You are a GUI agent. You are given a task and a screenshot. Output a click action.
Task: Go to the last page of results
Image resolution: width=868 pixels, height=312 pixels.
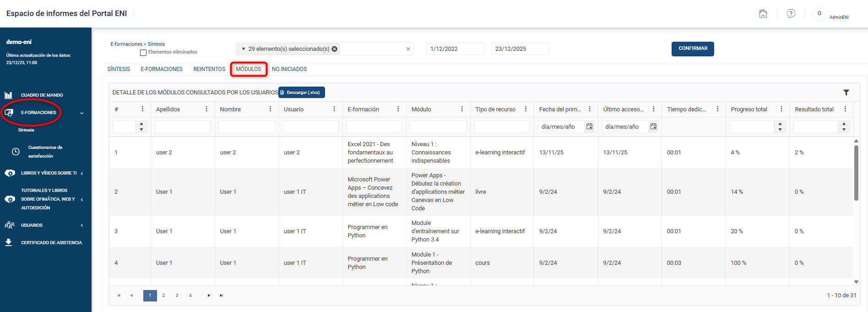(222, 296)
